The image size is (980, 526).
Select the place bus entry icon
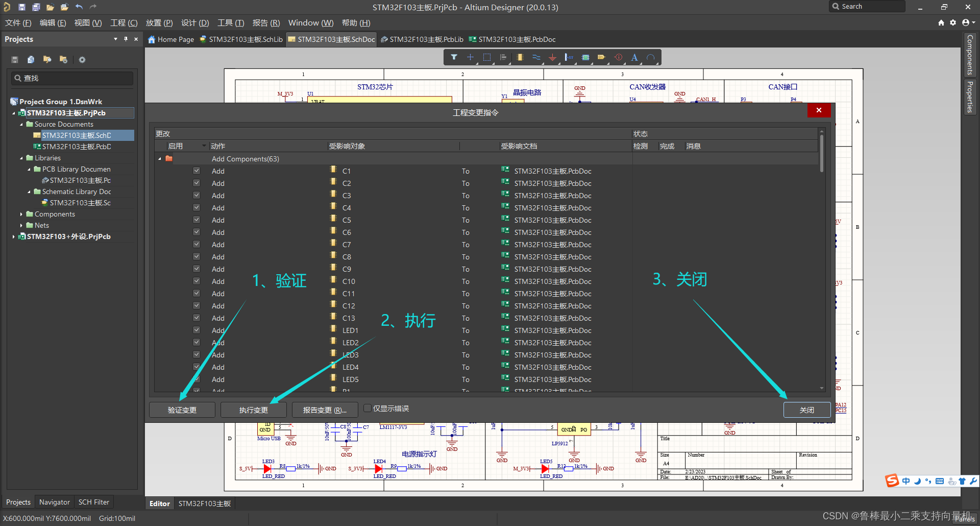(x=569, y=57)
